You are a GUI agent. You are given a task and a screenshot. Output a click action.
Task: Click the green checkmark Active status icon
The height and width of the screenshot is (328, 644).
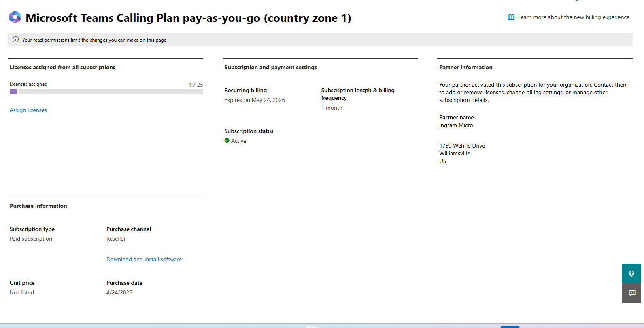pyautogui.click(x=227, y=141)
